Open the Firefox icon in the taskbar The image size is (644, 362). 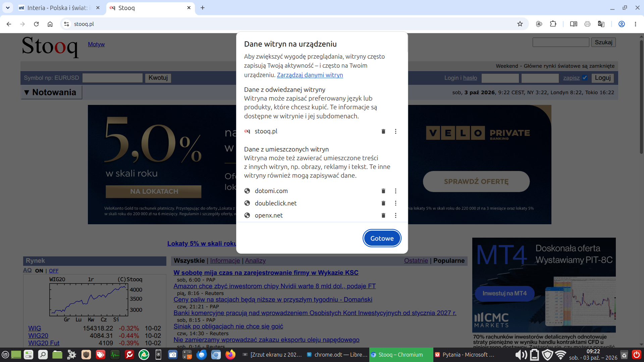230,355
